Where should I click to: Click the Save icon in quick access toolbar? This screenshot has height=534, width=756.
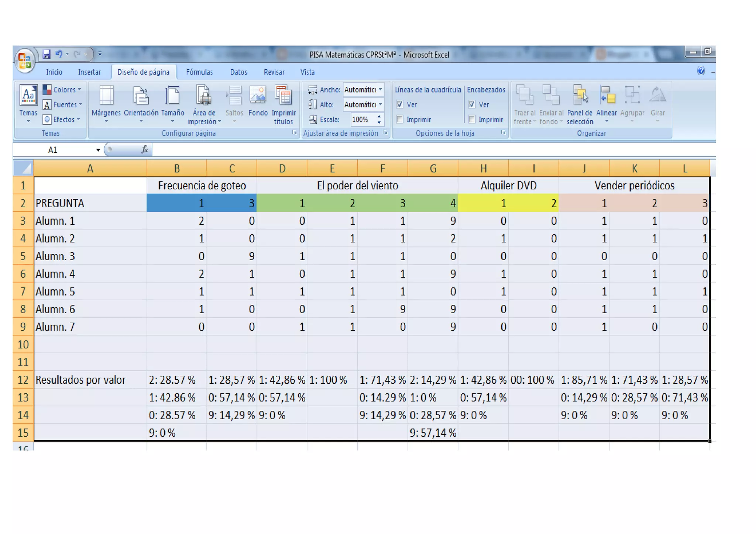[47, 54]
